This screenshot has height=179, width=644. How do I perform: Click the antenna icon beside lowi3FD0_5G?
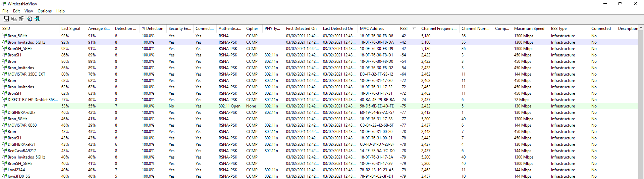coord(4,176)
